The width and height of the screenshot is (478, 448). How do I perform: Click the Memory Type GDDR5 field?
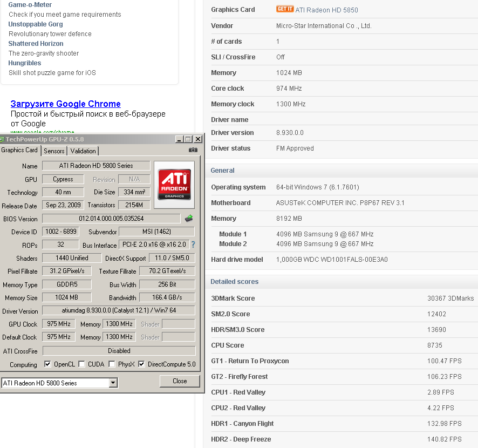pyautogui.click(x=67, y=284)
